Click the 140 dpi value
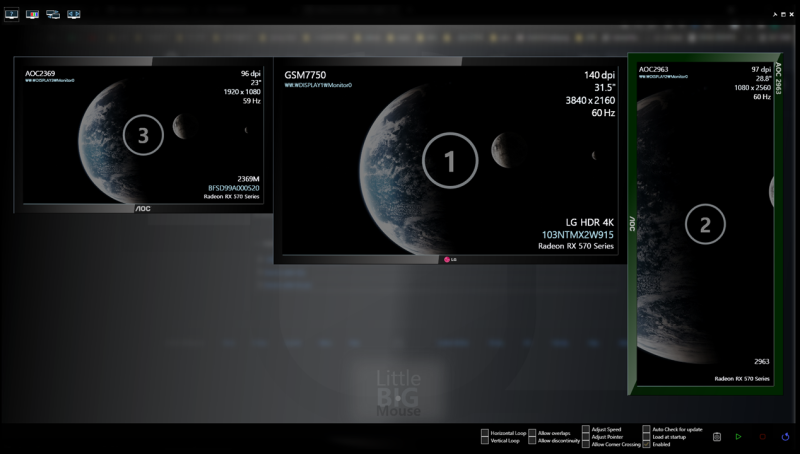800x454 pixels. coord(599,75)
